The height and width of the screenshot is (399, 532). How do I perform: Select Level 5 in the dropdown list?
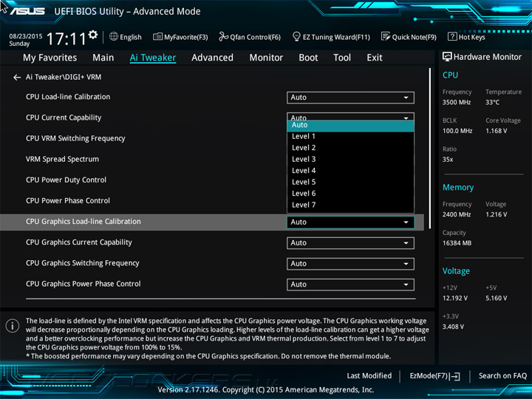[350, 183]
